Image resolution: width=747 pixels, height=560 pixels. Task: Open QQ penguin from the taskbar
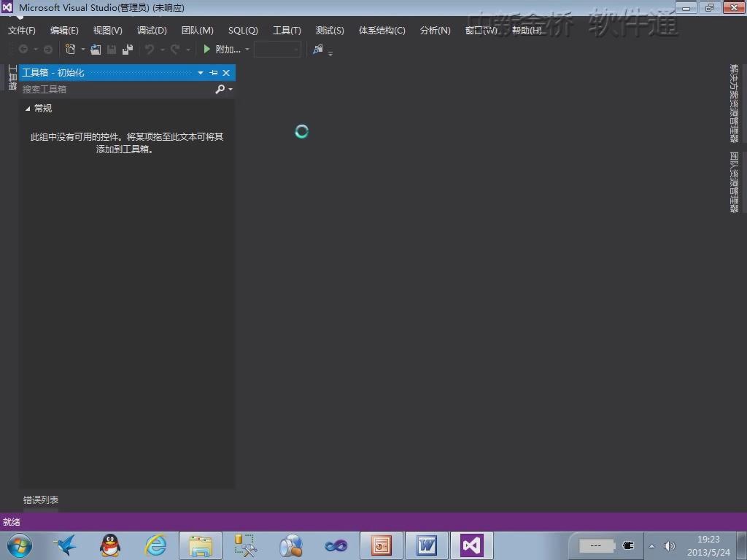110,545
